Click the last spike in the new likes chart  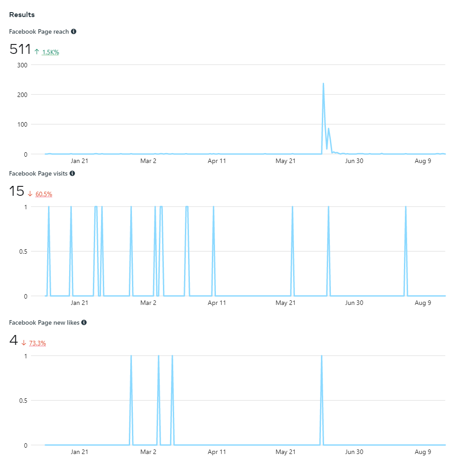coord(322,357)
